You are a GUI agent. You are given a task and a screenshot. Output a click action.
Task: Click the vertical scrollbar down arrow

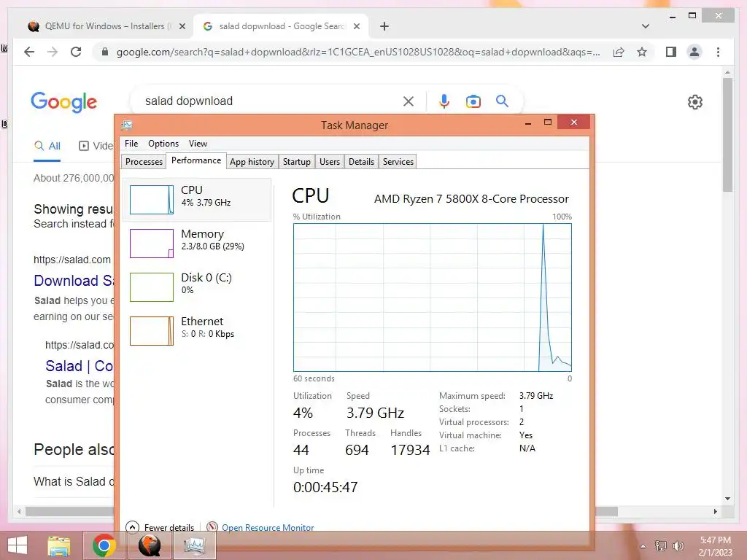(x=727, y=499)
